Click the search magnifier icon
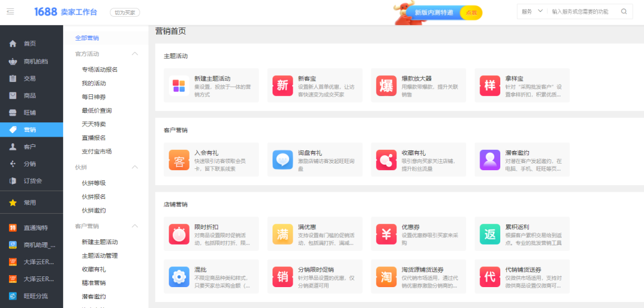644x308 pixels. click(624, 11)
